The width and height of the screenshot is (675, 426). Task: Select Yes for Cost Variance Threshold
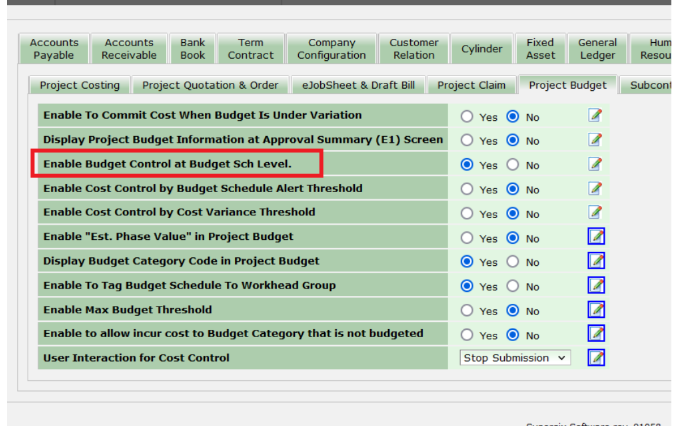(467, 213)
